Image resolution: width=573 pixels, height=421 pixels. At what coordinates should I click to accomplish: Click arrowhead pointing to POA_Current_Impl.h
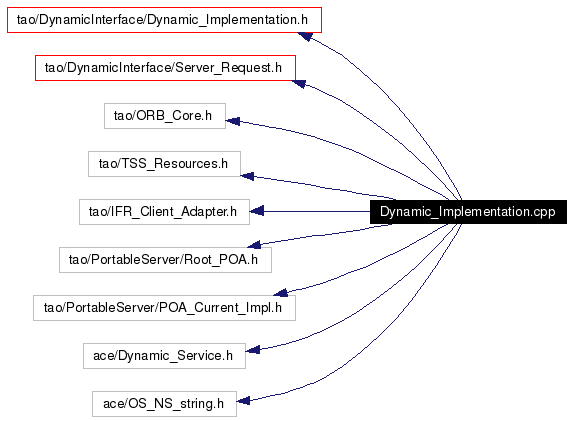click(x=281, y=293)
